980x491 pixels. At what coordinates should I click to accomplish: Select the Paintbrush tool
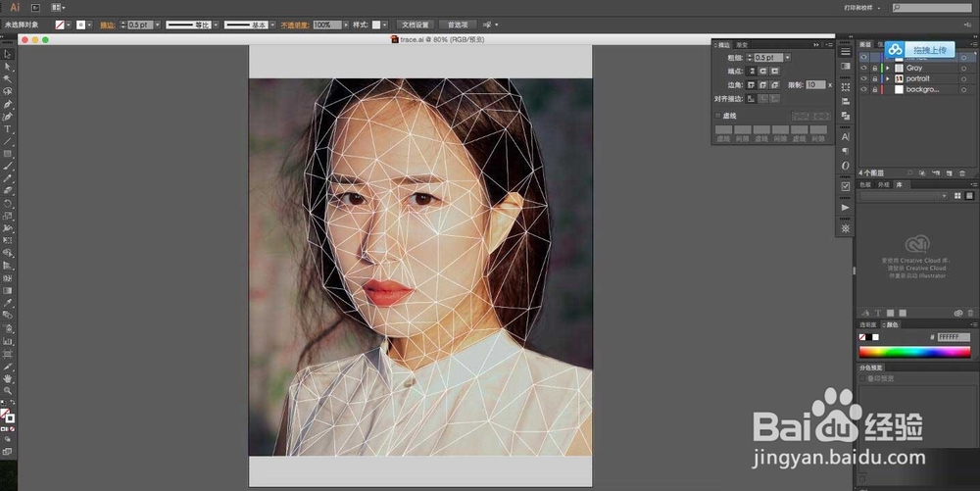[8, 167]
